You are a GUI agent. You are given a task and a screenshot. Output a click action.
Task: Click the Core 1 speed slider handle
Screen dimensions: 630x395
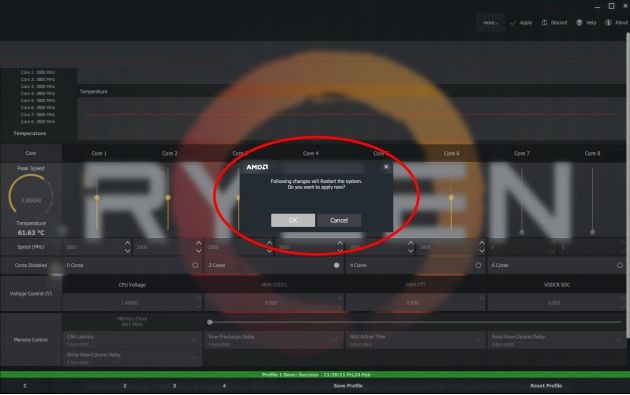click(x=97, y=198)
